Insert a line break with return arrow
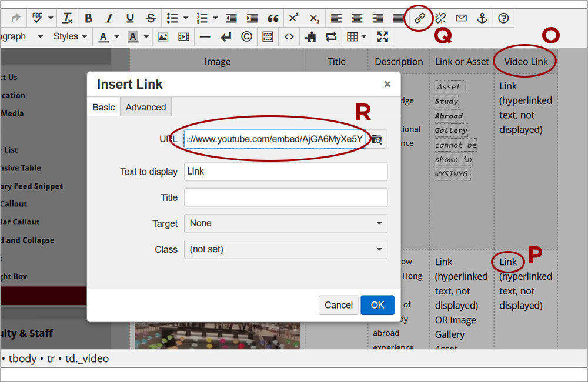This screenshot has width=588, height=382. click(x=226, y=37)
